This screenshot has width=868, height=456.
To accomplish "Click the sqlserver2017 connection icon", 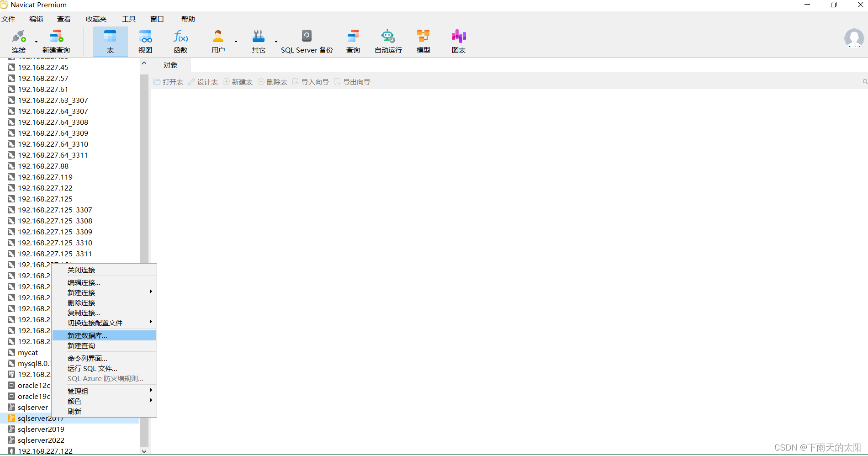I will tap(11, 418).
